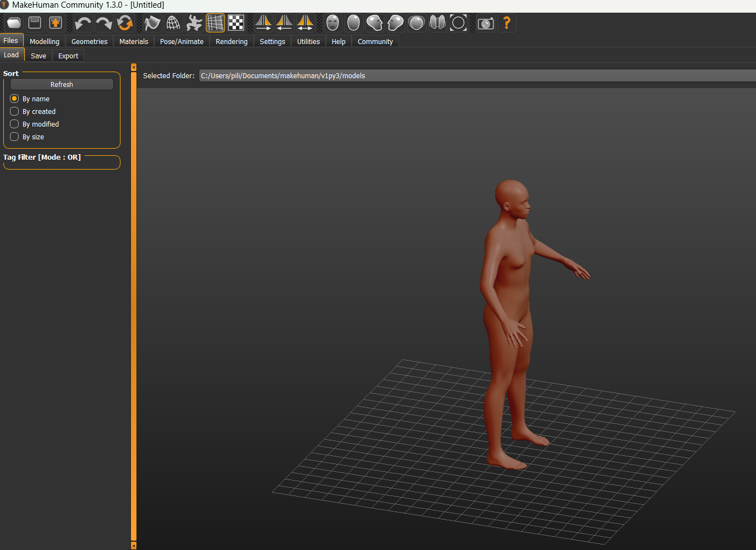756x550 pixels.
Task: Switch to the Save sub-tab
Action: 39,56
